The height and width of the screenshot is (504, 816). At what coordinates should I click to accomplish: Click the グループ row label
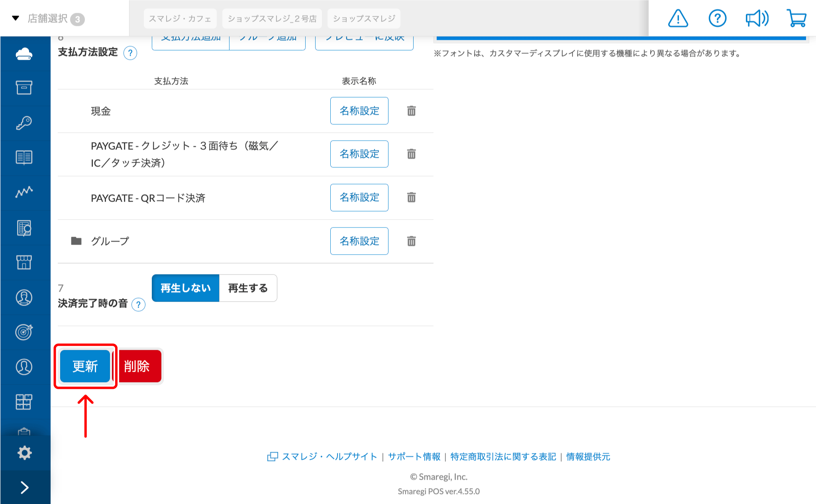click(x=110, y=241)
